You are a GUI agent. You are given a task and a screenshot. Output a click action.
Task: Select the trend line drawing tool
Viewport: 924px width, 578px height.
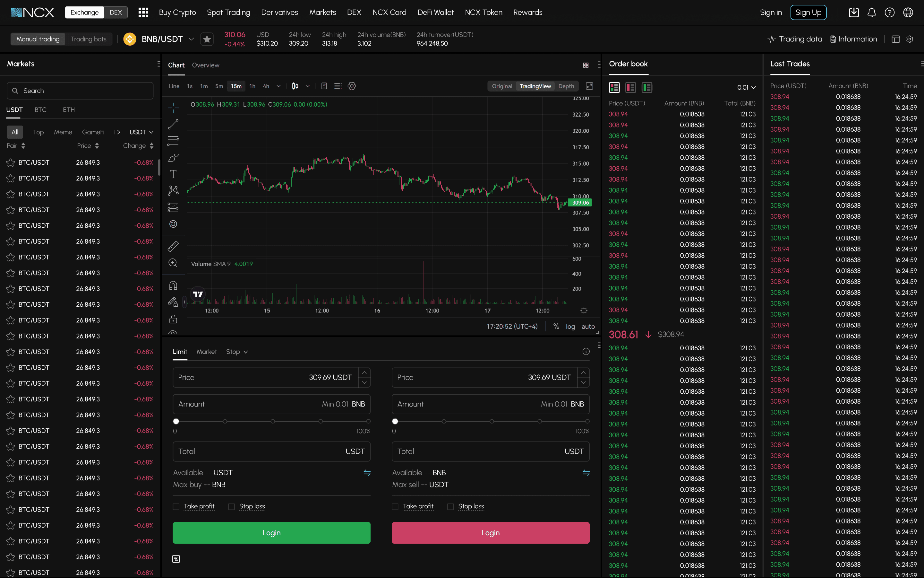[x=173, y=124]
